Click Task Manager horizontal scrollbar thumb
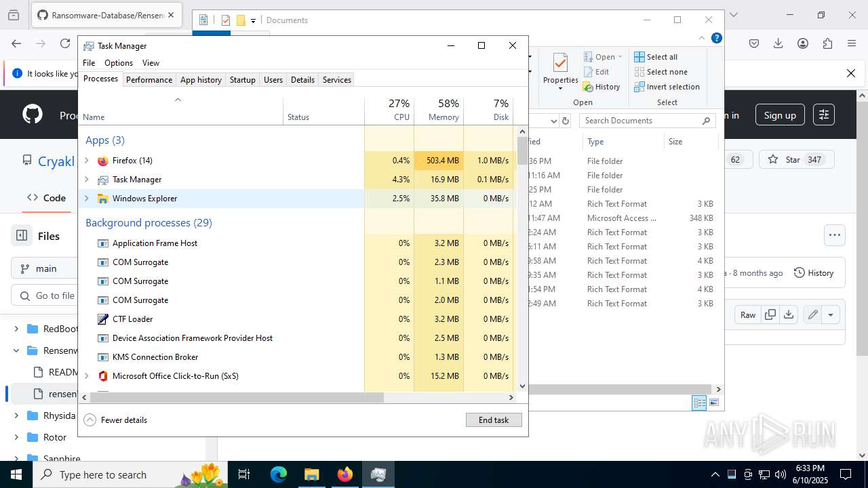This screenshot has height=488, width=868. pos(237,397)
